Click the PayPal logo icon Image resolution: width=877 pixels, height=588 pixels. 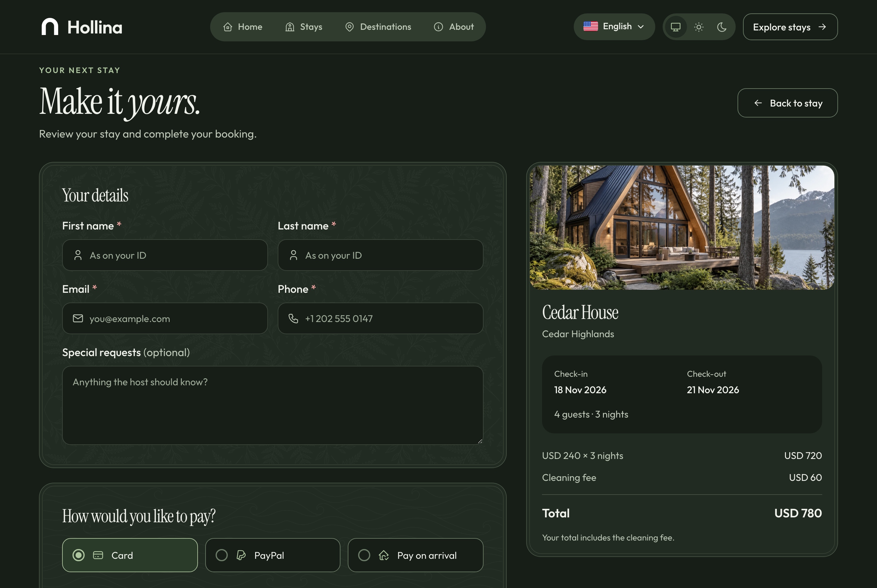tap(241, 555)
